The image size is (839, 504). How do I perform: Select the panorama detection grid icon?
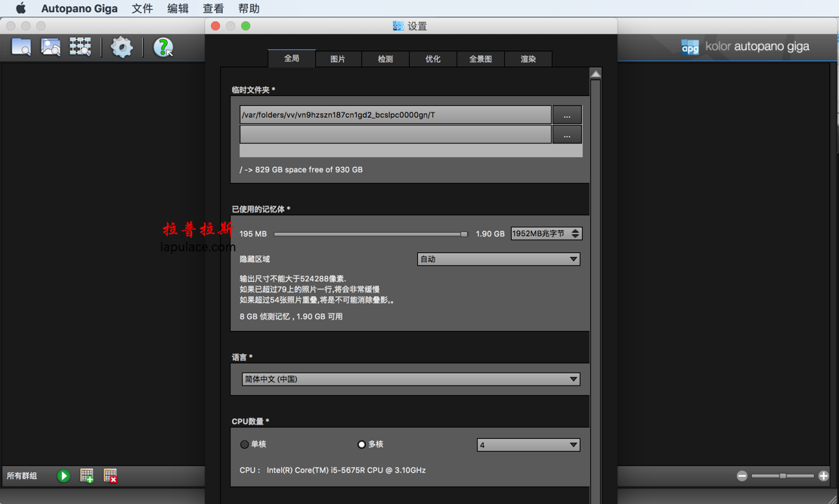pos(79,46)
